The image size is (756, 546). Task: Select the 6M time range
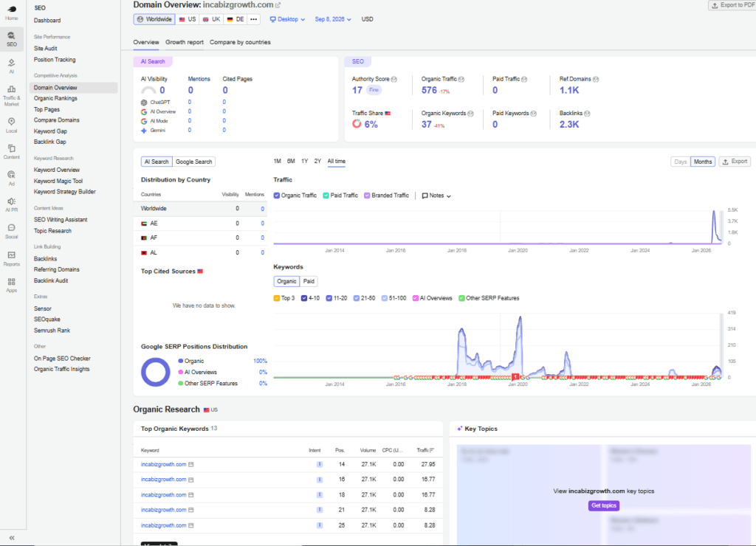pos(291,162)
